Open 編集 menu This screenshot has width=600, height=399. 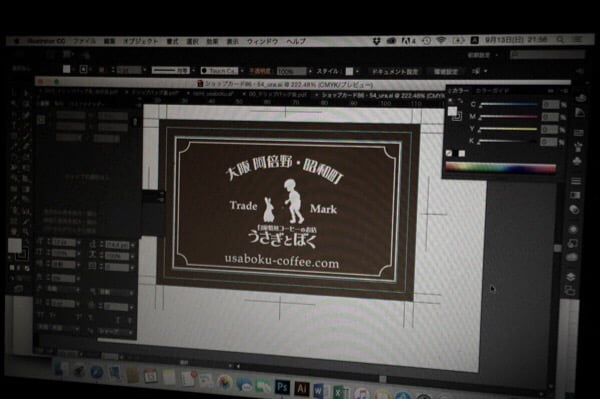109,41
